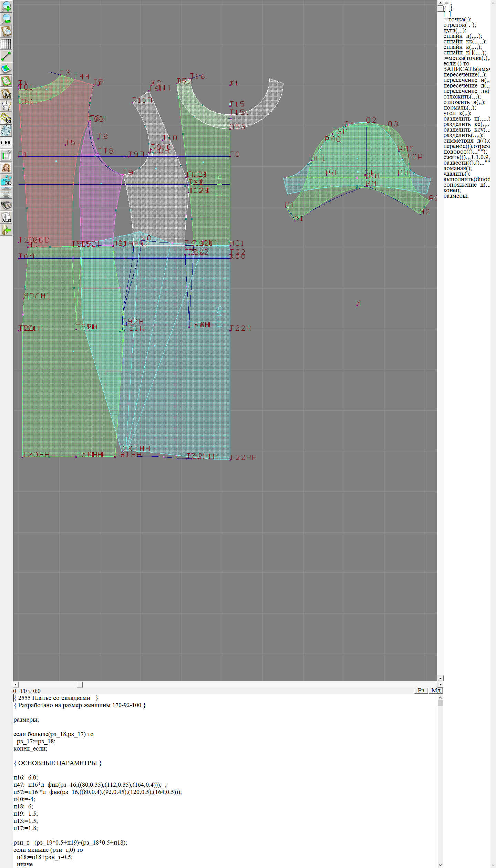This screenshot has width=496, height=868.
Task: Open the stacked books library icon
Action: [6, 205]
